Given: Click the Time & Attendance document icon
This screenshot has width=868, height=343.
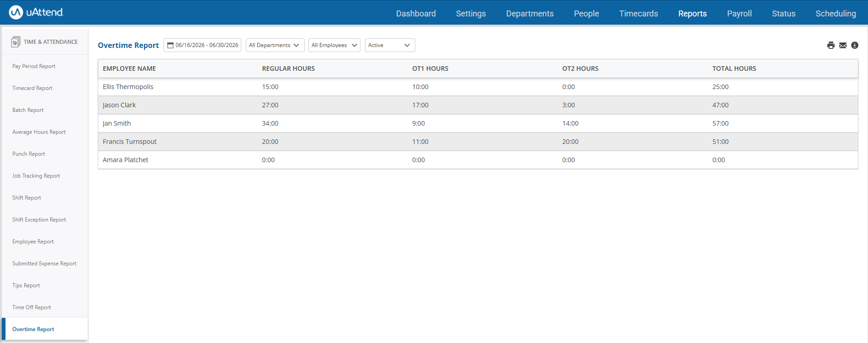Looking at the screenshot, I should click(16, 42).
